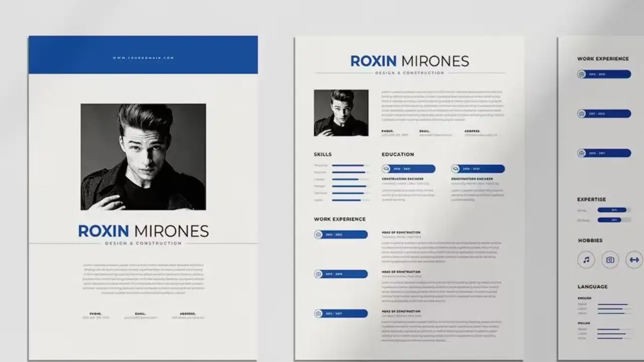This screenshot has height=362, width=644.
Task: Click the dumbbell fitness hobby icon
Action: click(x=634, y=260)
